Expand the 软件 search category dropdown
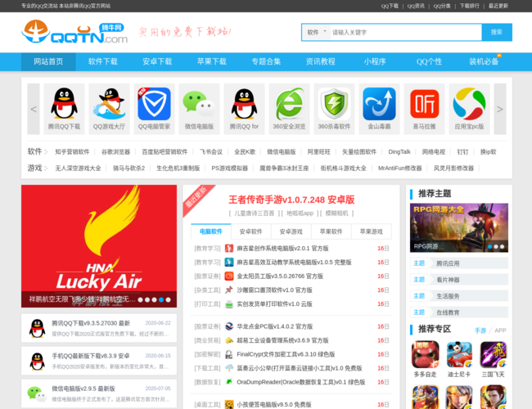This screenshot has width=532, height=409. point(316,32)
